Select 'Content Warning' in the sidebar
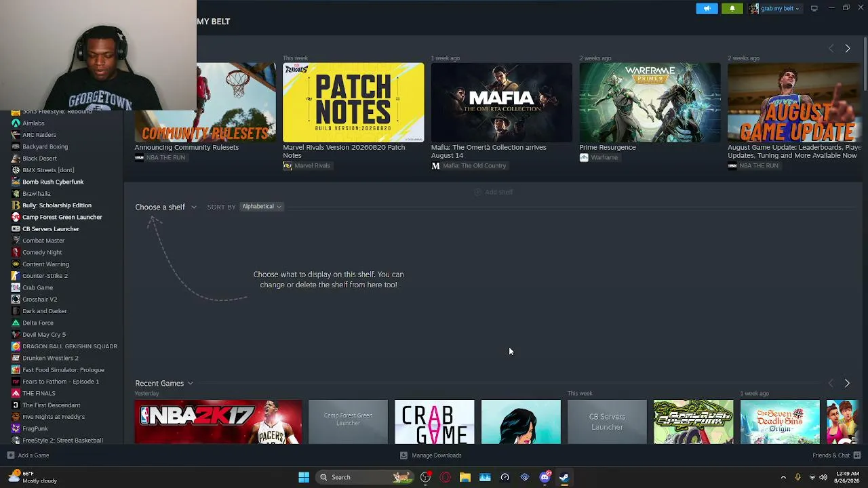 tap(45, 264)
